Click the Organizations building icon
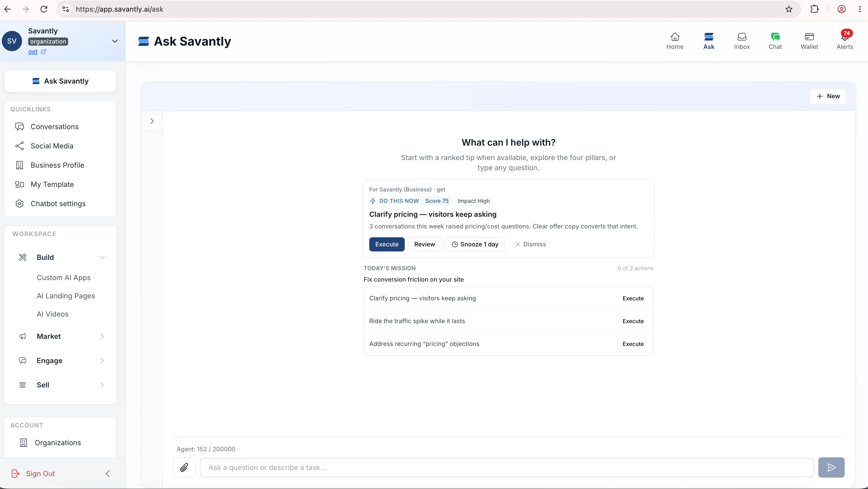Image resolution: width=868 pixels, height=489 pixels. point(24,442)
